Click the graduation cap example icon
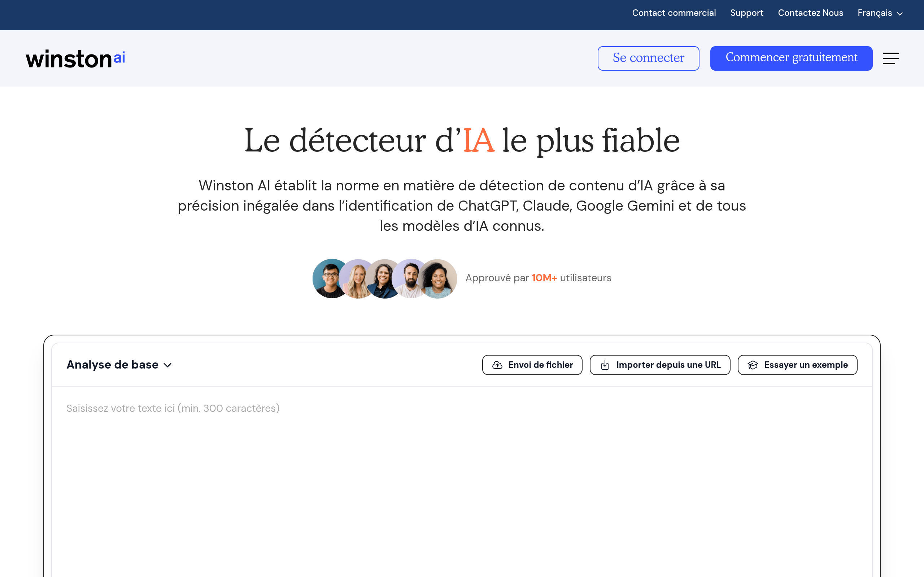Image resolution: width=924 pixels, height=577 pixels. (753, 365)
